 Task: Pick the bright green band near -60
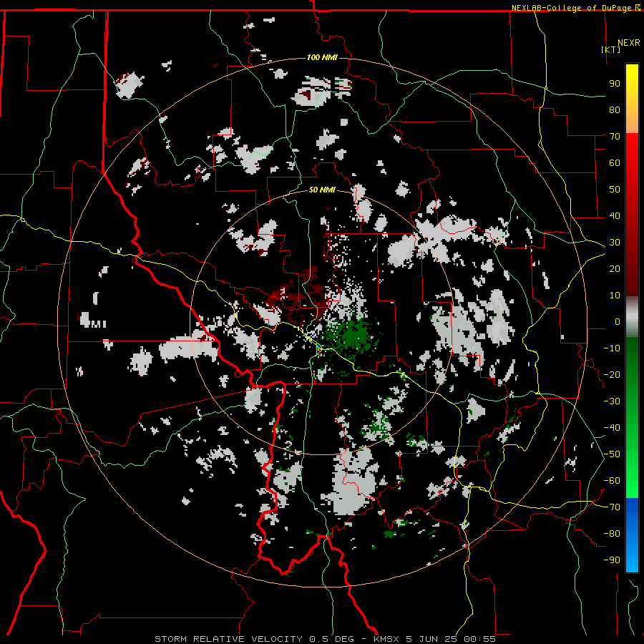(632, 481)
